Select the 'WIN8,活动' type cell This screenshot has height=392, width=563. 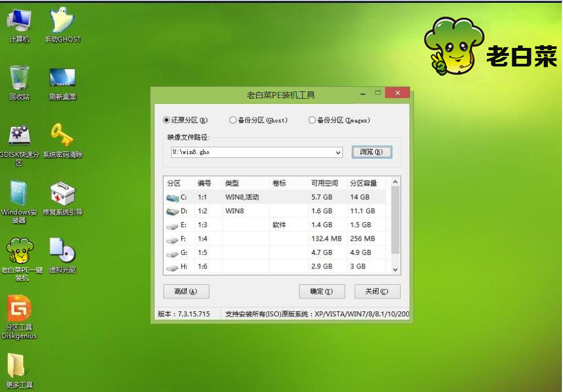(242, 197)
